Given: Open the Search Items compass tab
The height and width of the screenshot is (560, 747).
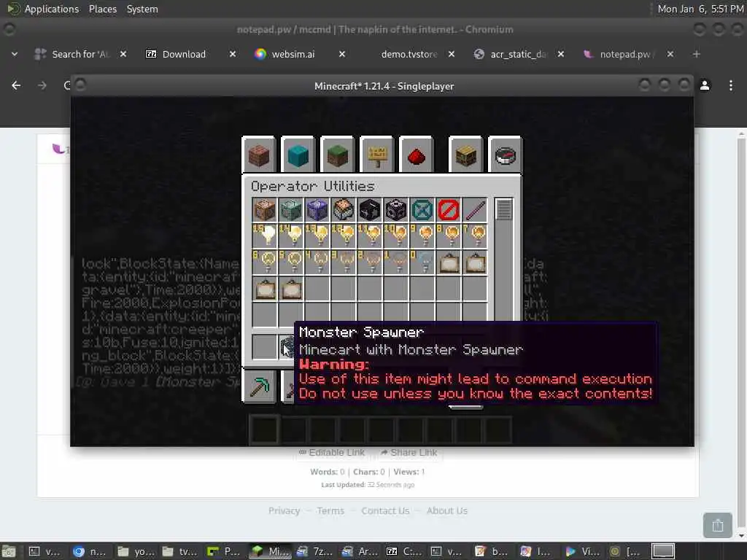Looking at the screenshot, I should click(x=506, y=155).
